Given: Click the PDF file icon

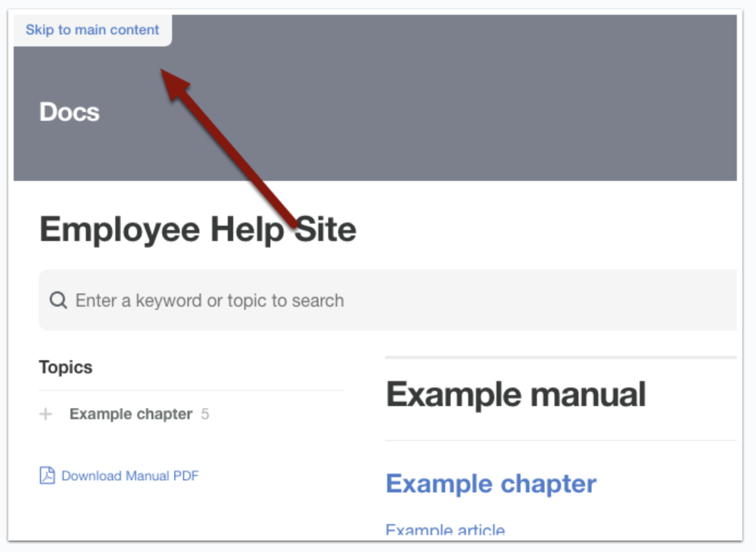Looking at the screenshot, I should tap(47, 475).
